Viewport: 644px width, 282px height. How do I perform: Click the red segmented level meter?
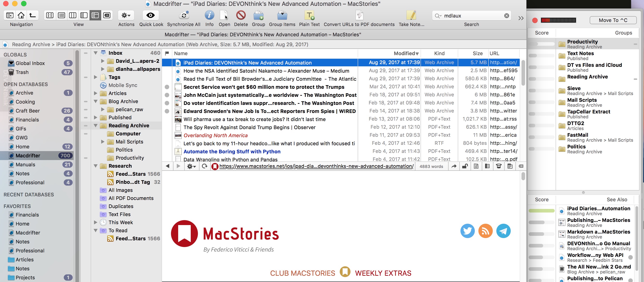point(558,20)
